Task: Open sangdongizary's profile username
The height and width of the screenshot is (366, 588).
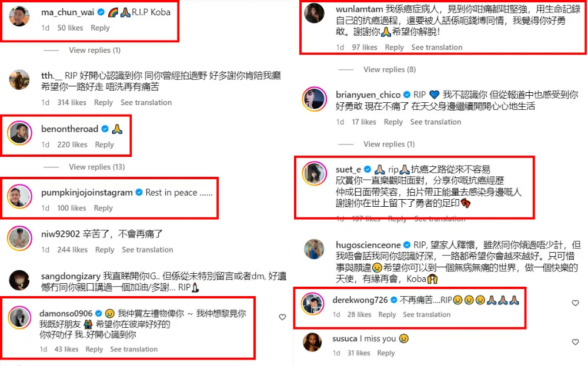Action: point(71,277)
